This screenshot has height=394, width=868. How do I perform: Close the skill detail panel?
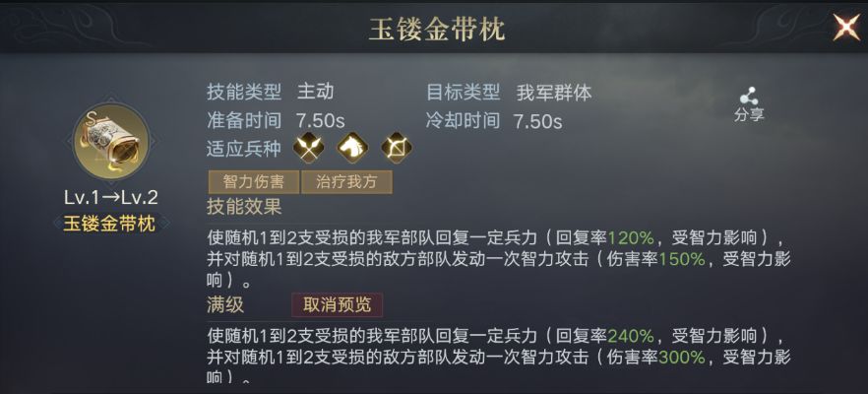click(845, 28)
